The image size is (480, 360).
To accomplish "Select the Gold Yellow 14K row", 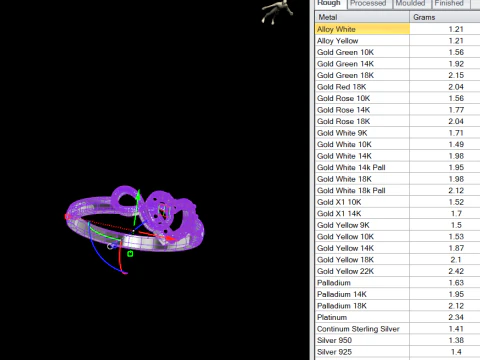I will [397, 248].
